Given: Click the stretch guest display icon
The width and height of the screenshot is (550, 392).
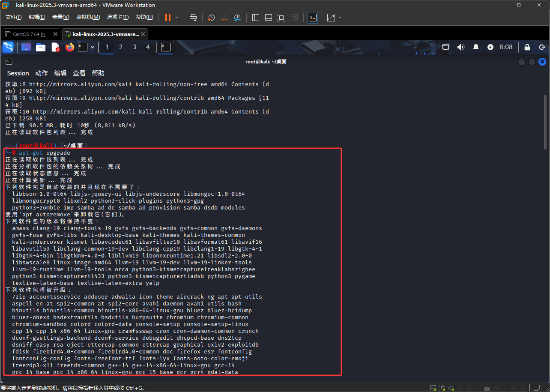Looking at the screenshot, I should [x=331, y=18].
